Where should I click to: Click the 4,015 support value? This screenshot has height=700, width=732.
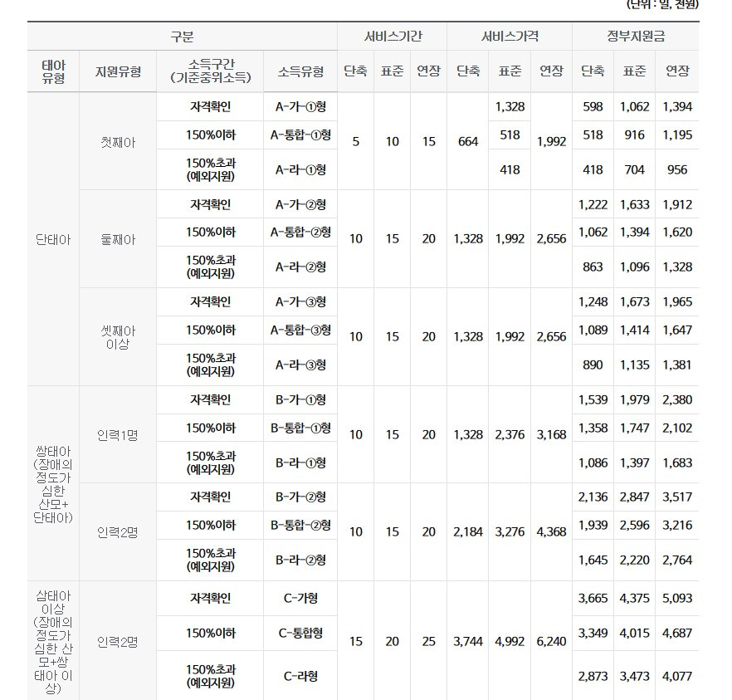pyautogui.click(x=635, y=634)
